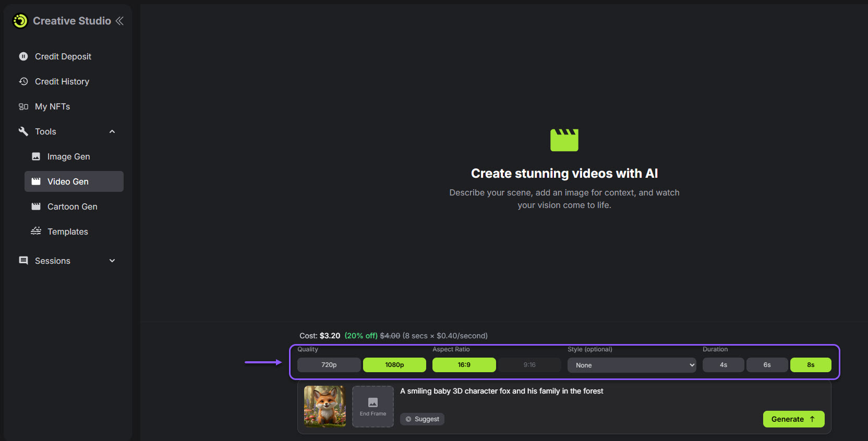868x441 pixels.
Task: Click the Templates icon in sidebar
Action: point(36,231)
